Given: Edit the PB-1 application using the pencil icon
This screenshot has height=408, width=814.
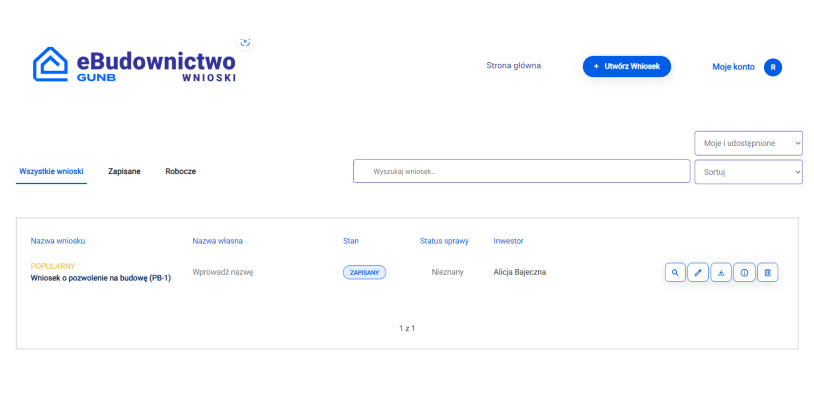Looking at the screenshot, I should [x=698, y=272].
